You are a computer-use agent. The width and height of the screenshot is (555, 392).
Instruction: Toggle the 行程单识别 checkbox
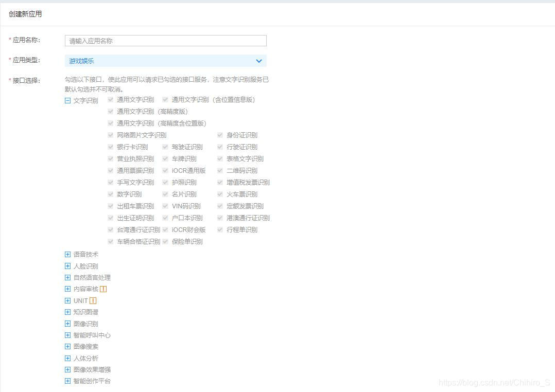[x=220, y=229]
